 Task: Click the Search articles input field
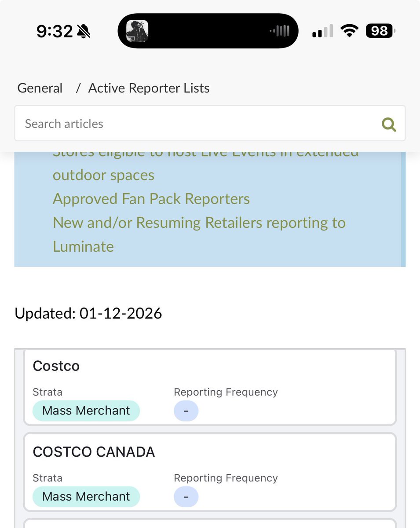click(176, 124)
